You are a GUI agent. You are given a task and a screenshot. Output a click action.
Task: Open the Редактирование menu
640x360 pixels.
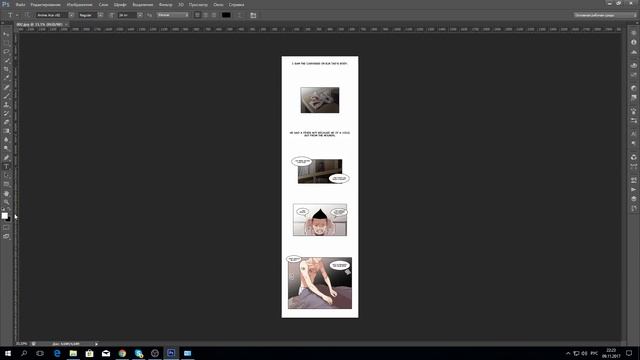pos(46,4)
